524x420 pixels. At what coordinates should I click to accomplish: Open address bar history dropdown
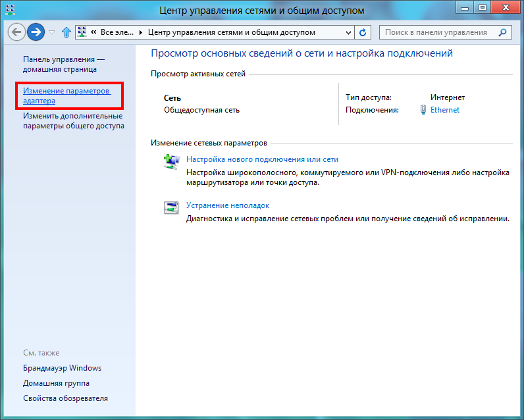[348, 32]
